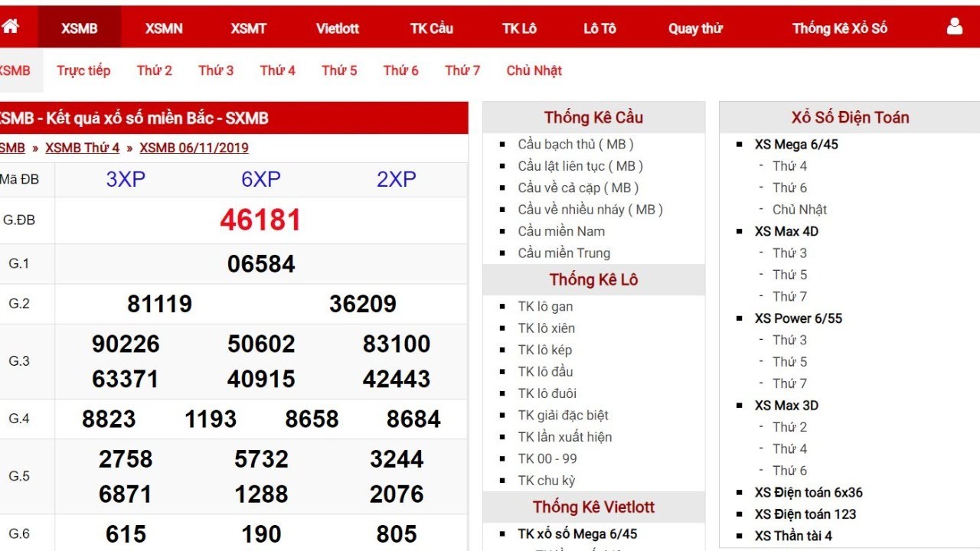Image resolution: width=980 pixels, height=551 pixels.
Task: Switch to the Thứ 2 results tab
Action: [x=155, y=70]
